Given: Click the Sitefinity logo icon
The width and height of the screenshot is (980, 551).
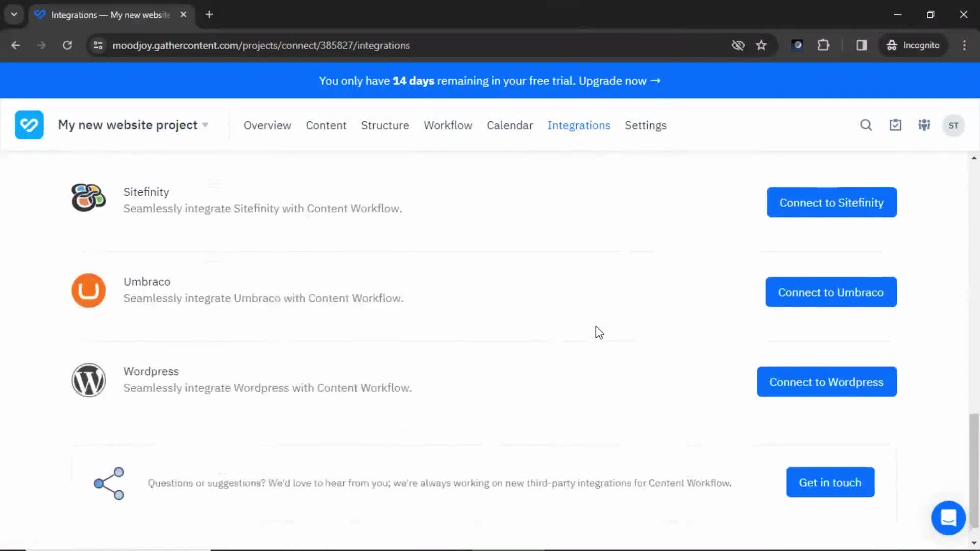Looking at the screenshot, I should click(x=89, y=199).
